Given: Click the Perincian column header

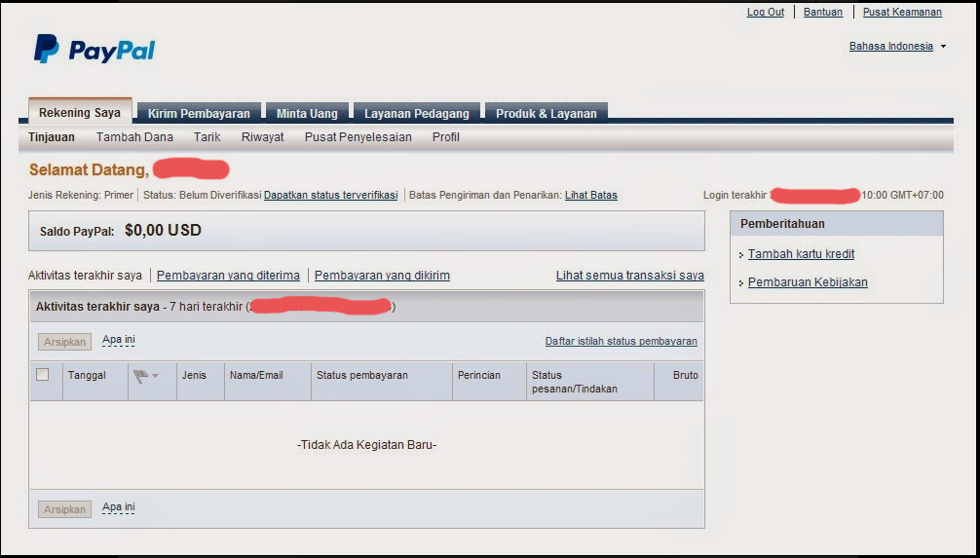Looking at the screenshot, I should [x=478, y=376].
